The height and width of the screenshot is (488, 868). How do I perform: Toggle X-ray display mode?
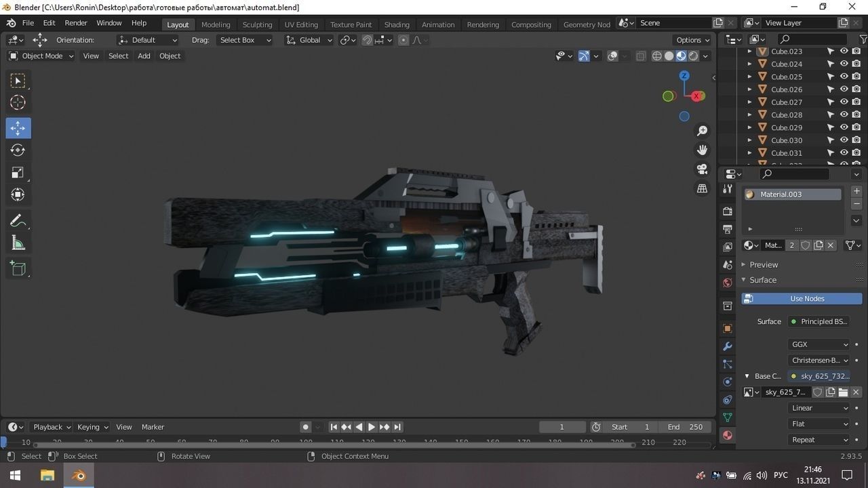641,56
